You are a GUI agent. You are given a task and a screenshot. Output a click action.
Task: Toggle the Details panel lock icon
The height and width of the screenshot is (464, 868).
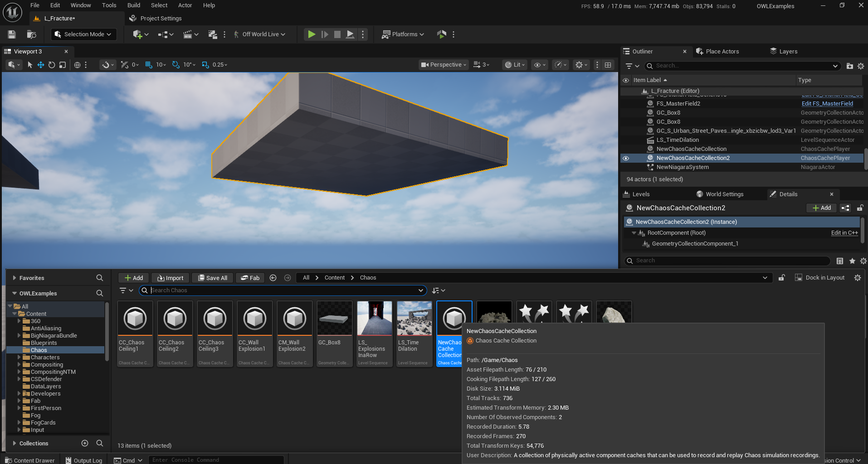(860, 208)
